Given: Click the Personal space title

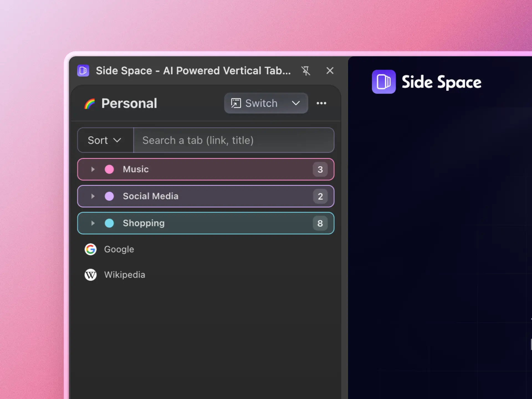Looking at the screenshot, I should point(129,103).
